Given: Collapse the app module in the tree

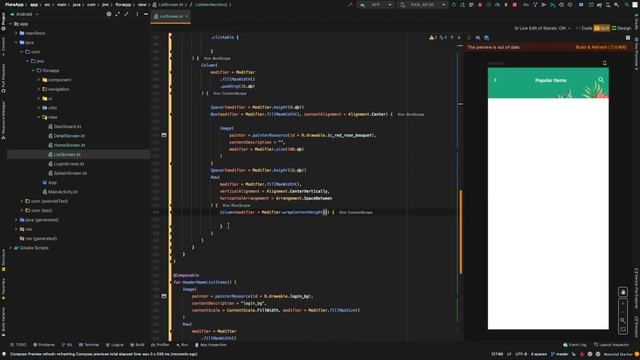Looking at the screenshot, I should click(11, 24).
